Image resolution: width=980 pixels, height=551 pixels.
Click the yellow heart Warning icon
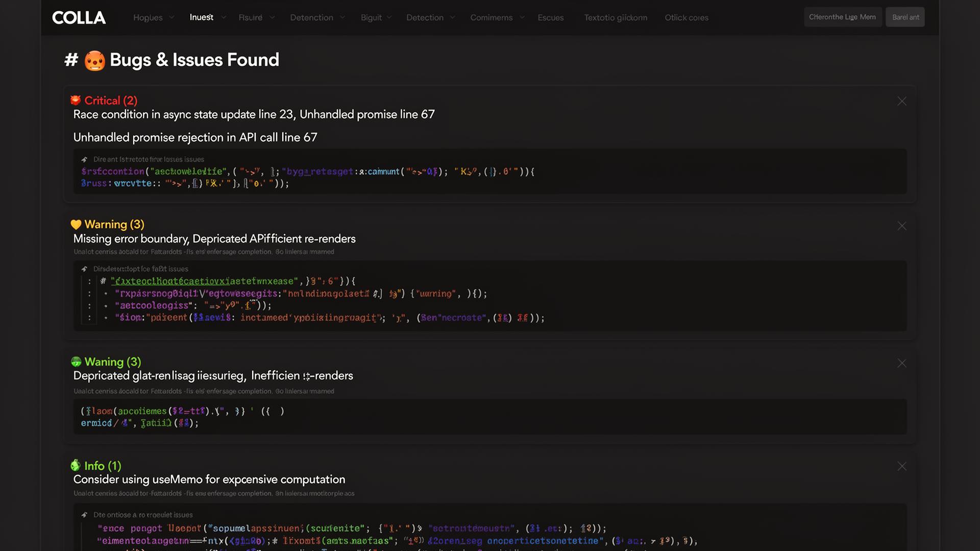[76, 224]
